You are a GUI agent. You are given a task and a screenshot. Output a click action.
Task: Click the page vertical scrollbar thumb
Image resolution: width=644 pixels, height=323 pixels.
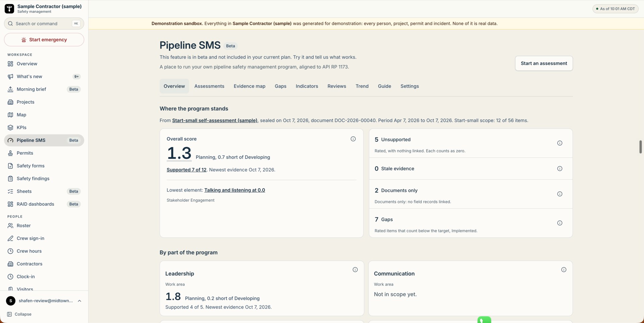(x=640, y=147)
